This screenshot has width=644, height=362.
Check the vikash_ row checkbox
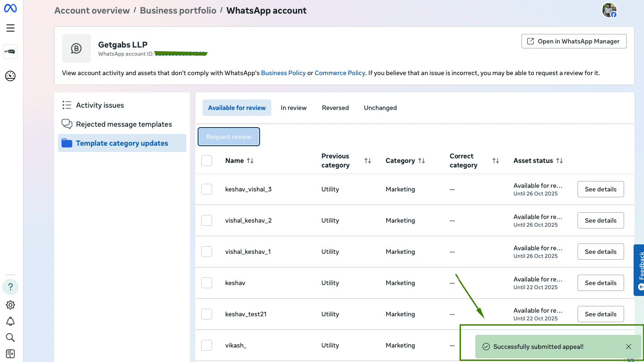(x=207, y=345)
